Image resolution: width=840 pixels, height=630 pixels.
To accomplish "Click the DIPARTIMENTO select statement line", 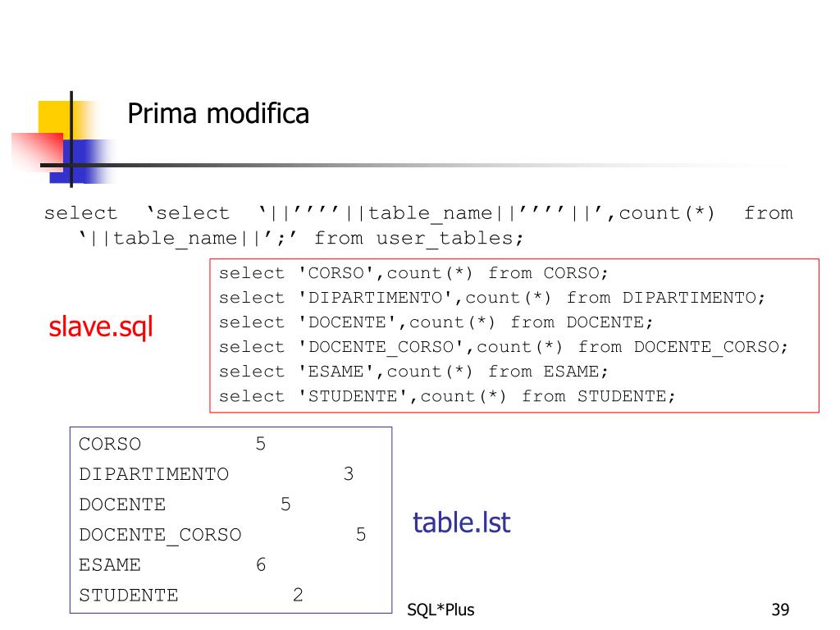I will click(x=492, y=298).
